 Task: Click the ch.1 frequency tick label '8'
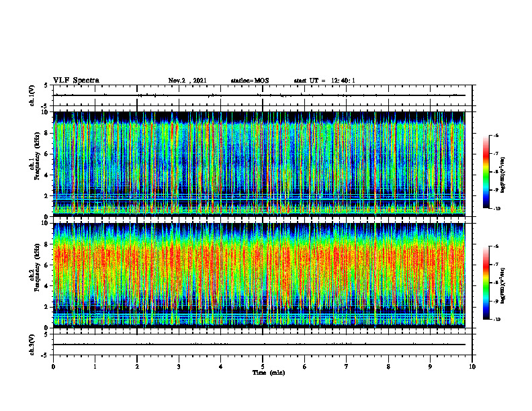(46, 133)
